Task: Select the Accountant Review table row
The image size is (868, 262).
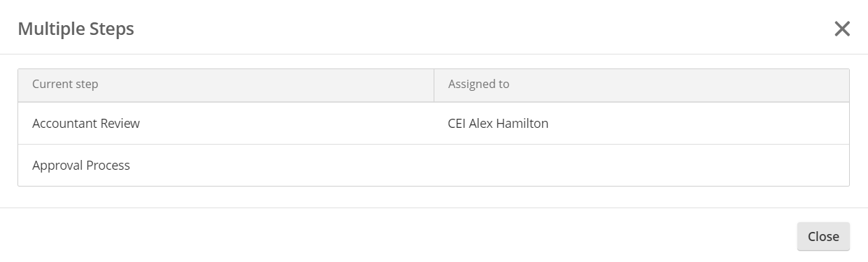Action: pos(434,124)
